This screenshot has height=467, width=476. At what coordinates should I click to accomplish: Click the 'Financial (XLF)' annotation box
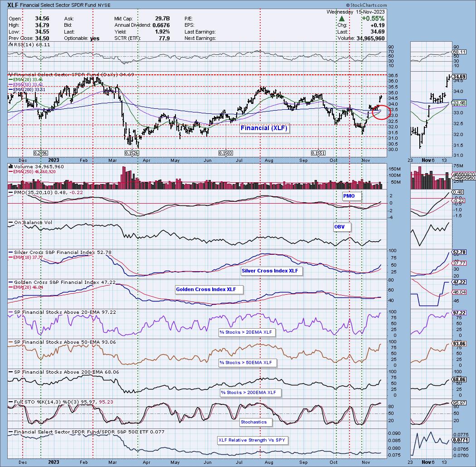tap(264, 128)
